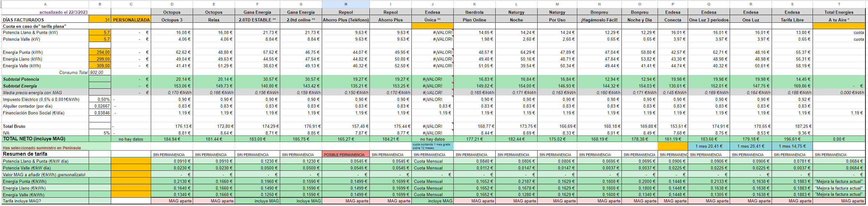This screenshot has height=206, width=868.
Task: Edit the Energía Valle kWh input 309,00
Action: pyautogui.click(x=100, y=66)
